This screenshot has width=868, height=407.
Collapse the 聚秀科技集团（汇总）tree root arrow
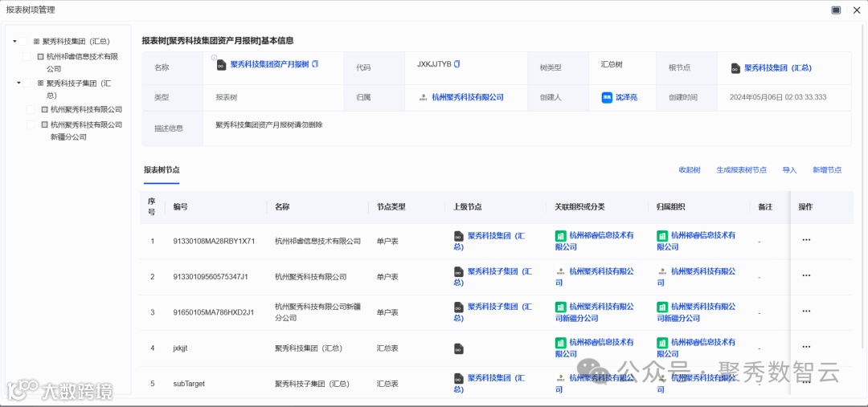pos(14,42)
